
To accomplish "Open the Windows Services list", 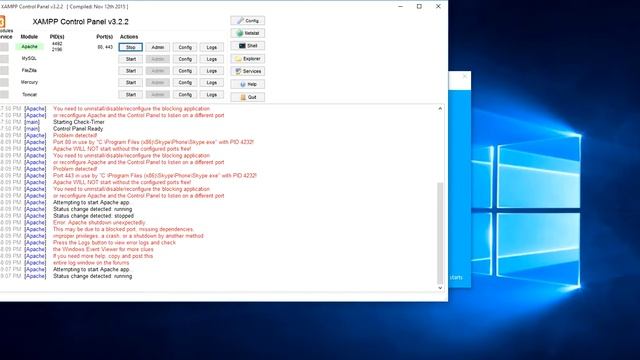I will pyautogui.click(x=247, y=71).
